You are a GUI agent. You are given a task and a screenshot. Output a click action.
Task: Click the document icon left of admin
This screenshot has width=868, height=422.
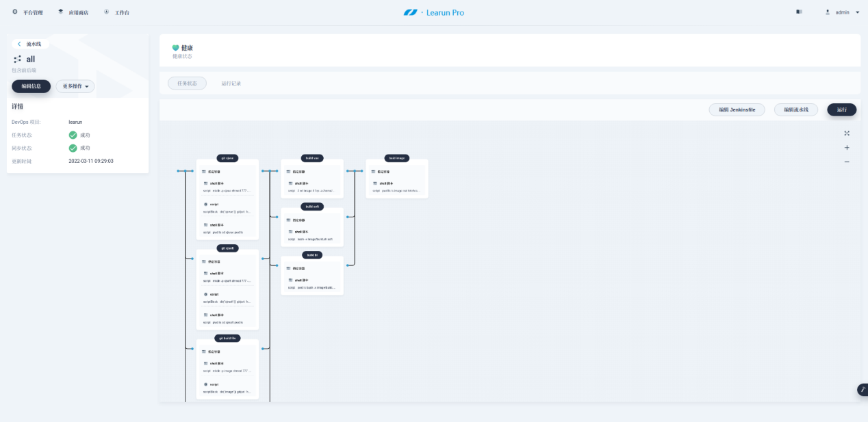[799, 12]
